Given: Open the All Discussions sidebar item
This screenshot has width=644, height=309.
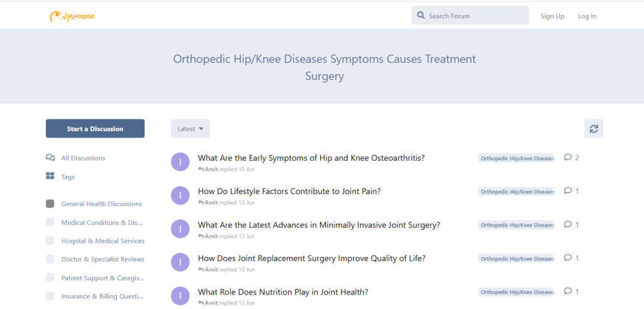Looking at the screenshot, I should [x=83, y=158].
